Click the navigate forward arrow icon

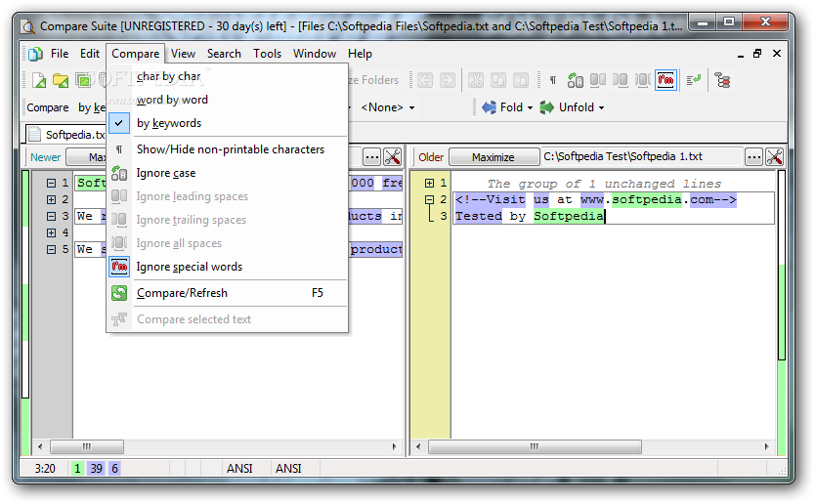tap(447, 80)
